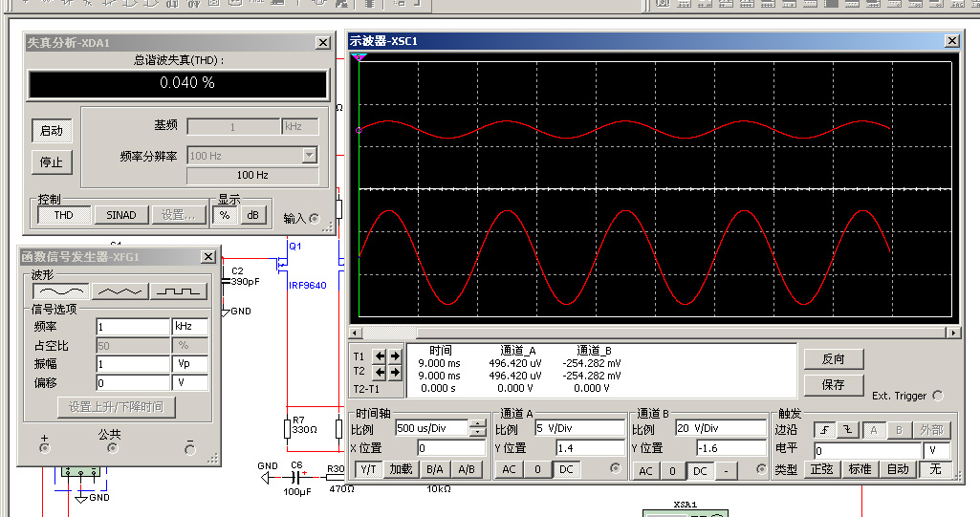980x517 pixels.
Task: Set Channel A coupling to DC
Action: tap(566, 469)
